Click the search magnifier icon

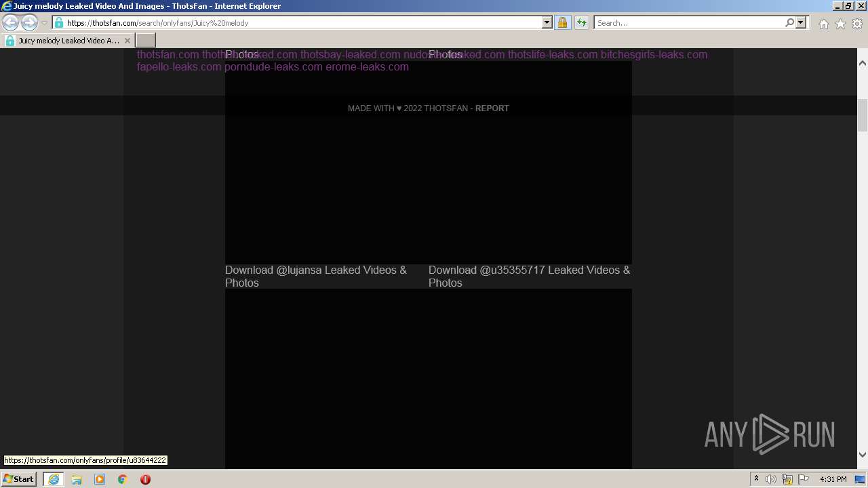coord(789,22)
